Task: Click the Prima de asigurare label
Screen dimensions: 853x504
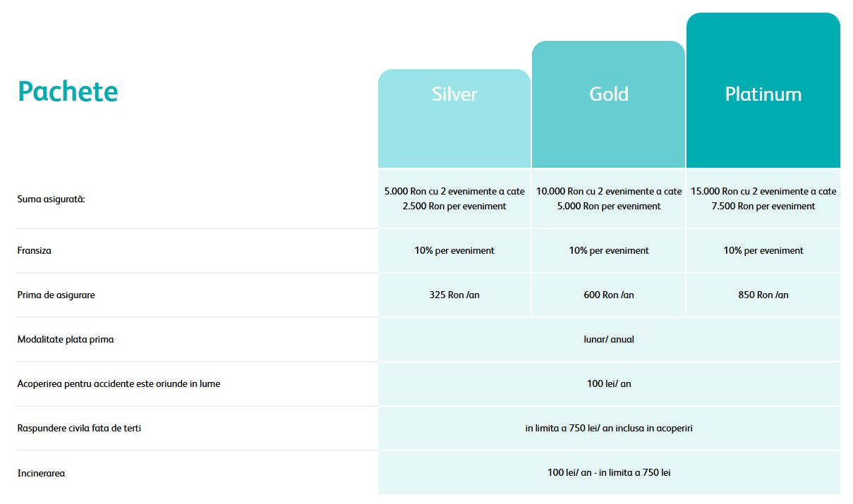Action: tap(56, 295)
